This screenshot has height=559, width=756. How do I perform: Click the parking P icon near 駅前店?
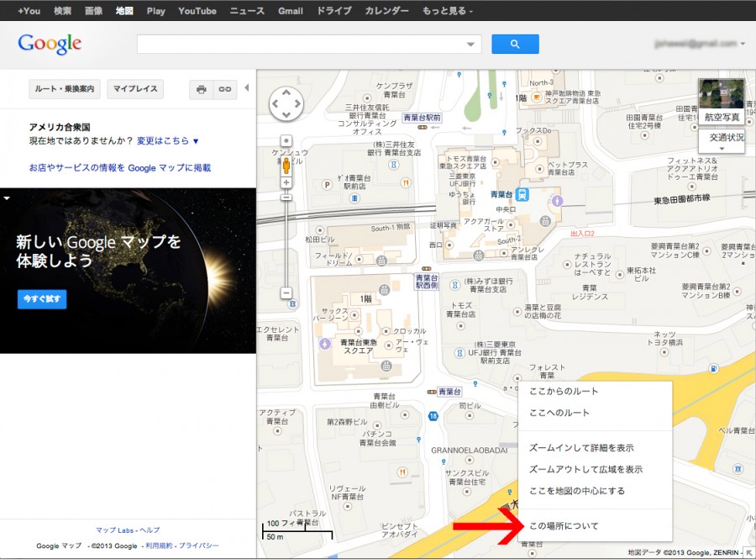click(328, 184)
